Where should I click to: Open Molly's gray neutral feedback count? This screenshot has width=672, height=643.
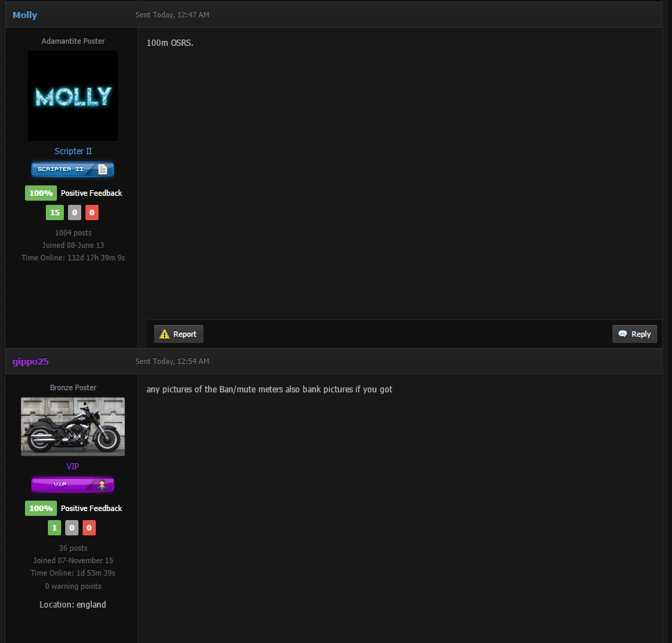[x=74, y=212]
